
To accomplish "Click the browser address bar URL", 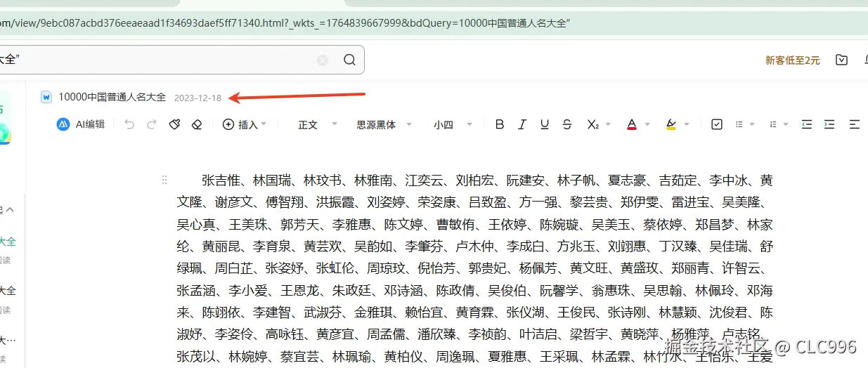I will pos(285,23).
